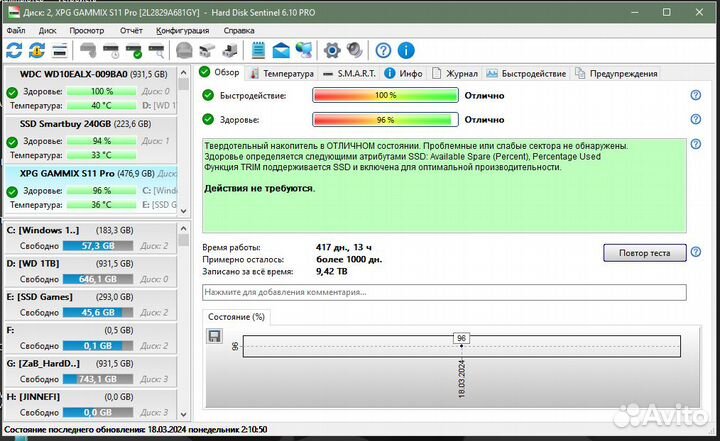Select the F: partition entry
The width and height of the screenshot is (720, 441).
[90, 338]
